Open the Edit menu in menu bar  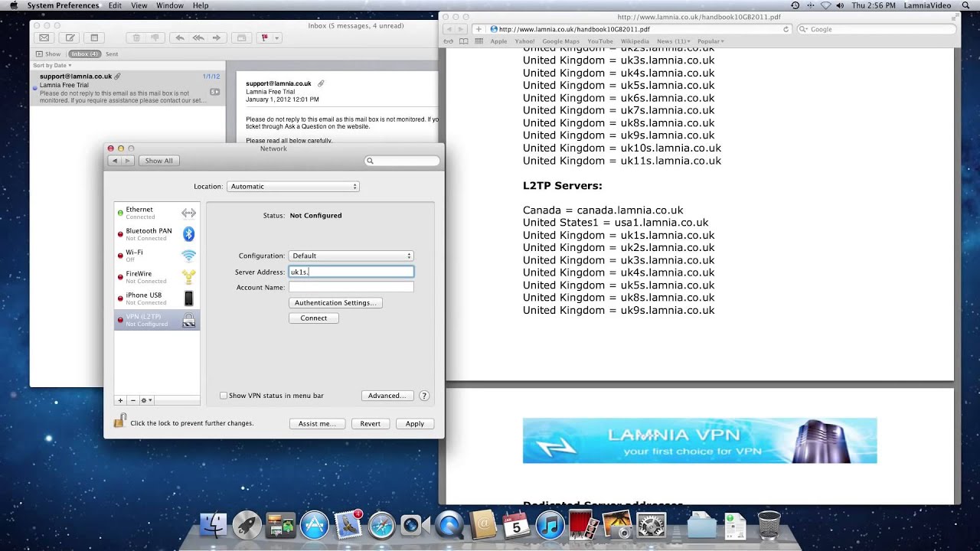(x=115, y=5)
